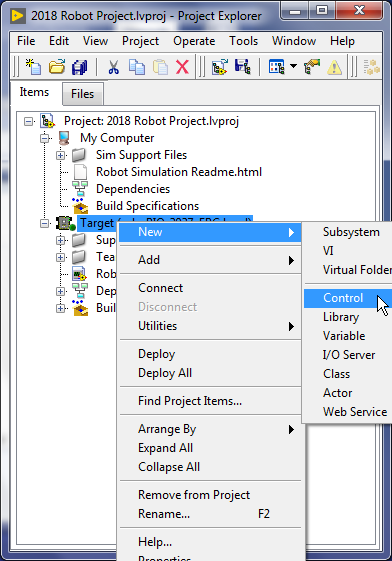Expand Buil node under Target

click(60, 308)
